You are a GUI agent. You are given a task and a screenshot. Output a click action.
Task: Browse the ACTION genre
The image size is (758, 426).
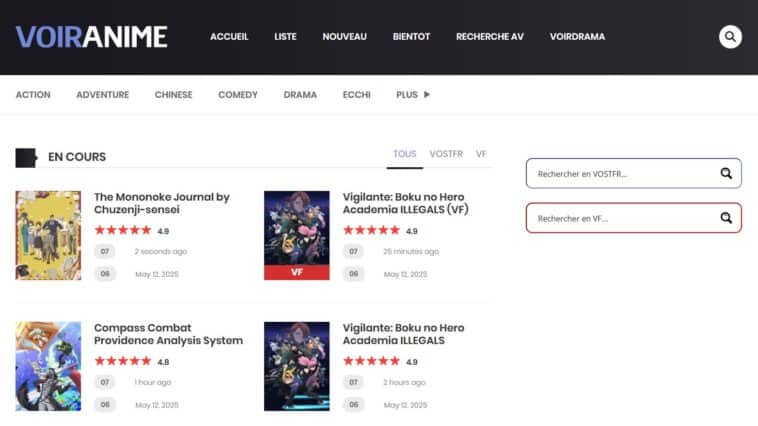(x=33, y=95)
